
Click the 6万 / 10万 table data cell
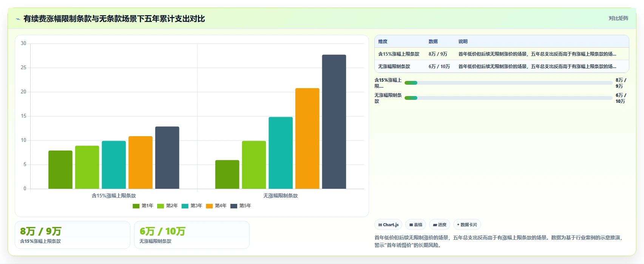tap(439, 67)
